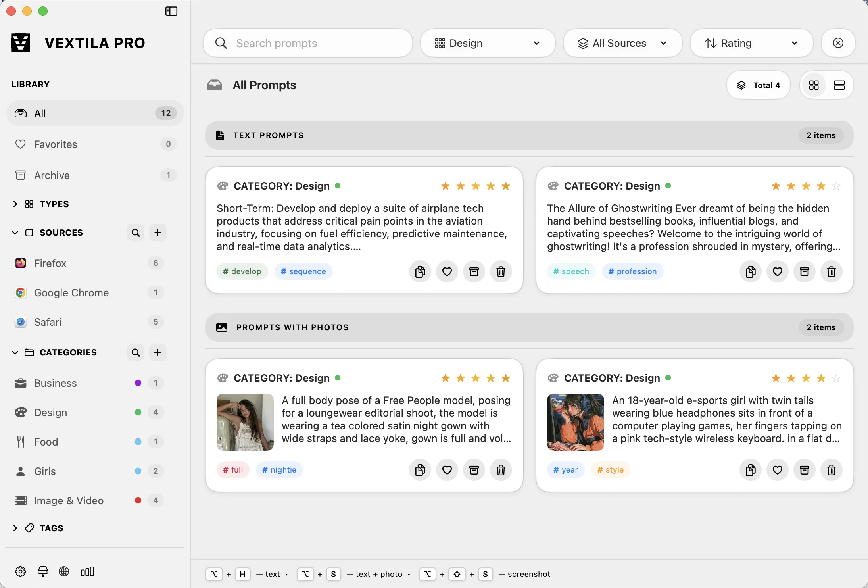Open the Archive library item
The width and height of the screenshot is (868, 588).
95,175
